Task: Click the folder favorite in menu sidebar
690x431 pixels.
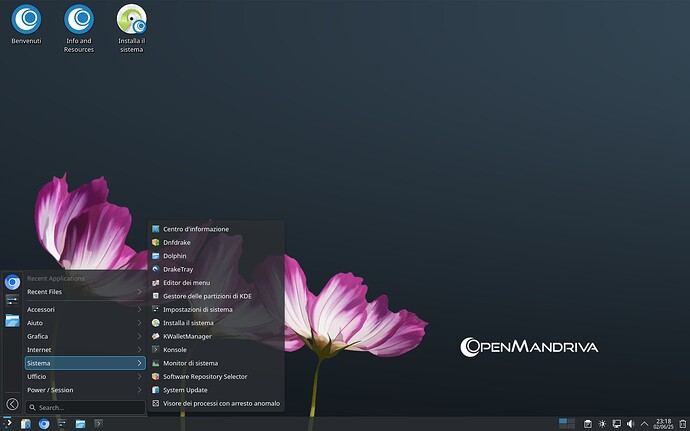Action: [12, 320]
